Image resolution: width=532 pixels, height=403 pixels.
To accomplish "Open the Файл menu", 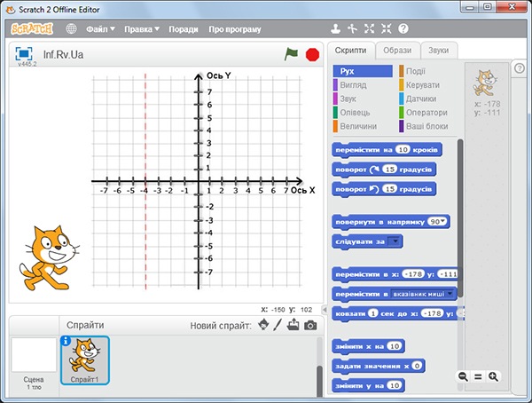I will [100, 28].
